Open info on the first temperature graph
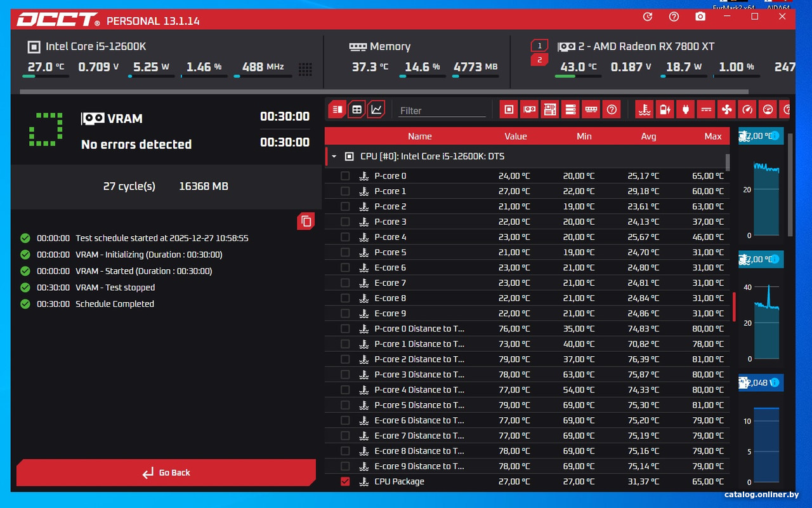 [774, 136]
